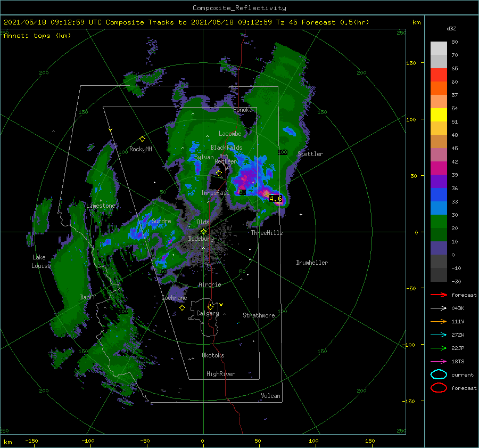This screenshot has width=479, height=448.
Task: Click the Strathmore city label
Action: [259, 315]
